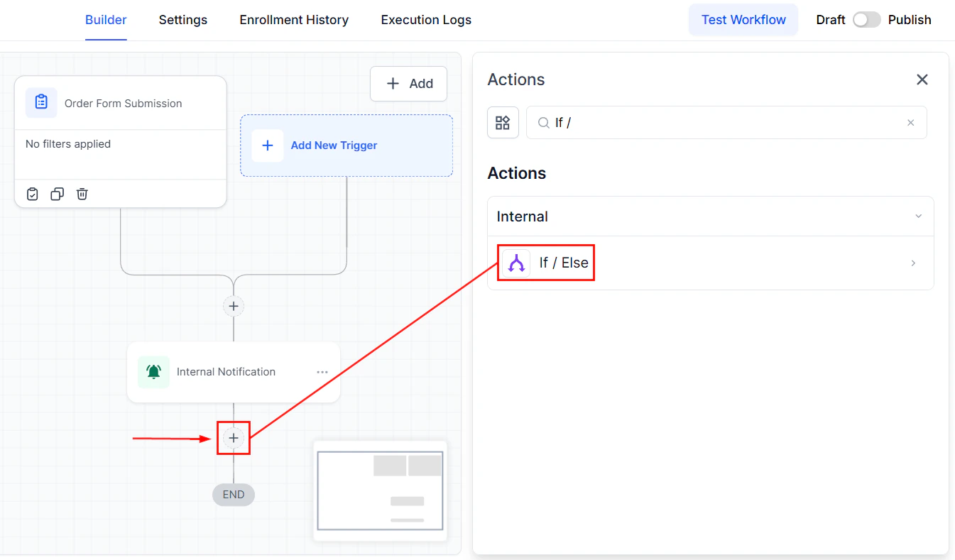Viewport: 955px width, 560px height.
Task: Click the If / Else row arrow
Action: pyautogui.click(x=913, y=263)
